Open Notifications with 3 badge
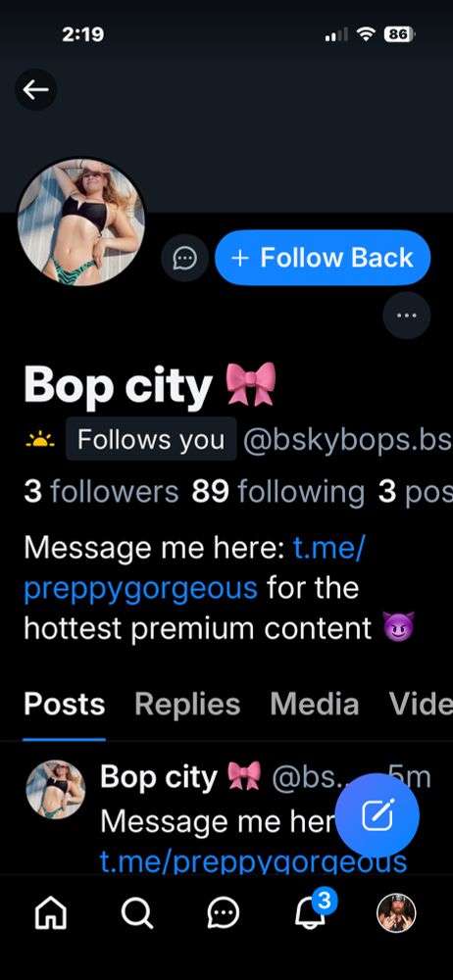 tap(312, 912)
